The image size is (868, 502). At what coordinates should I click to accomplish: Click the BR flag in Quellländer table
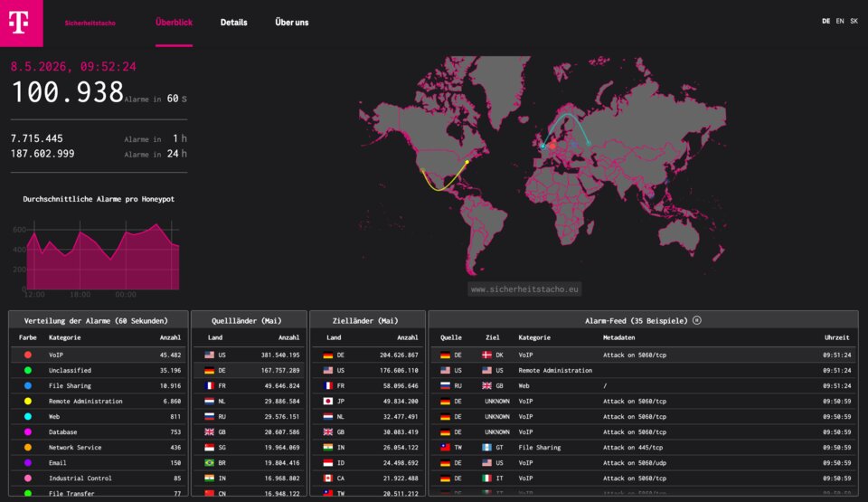point(209,463)
